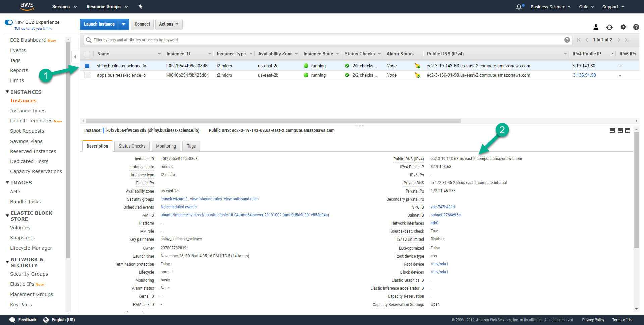Click the details pane vertical scrollbar

[636, 190]
